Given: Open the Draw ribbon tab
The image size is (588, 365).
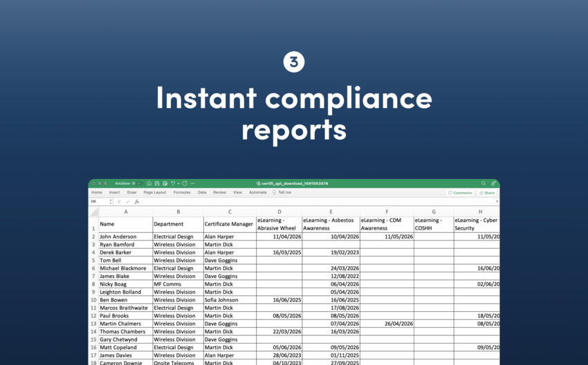Looking at the screenshot, I should tap(131, 193).
